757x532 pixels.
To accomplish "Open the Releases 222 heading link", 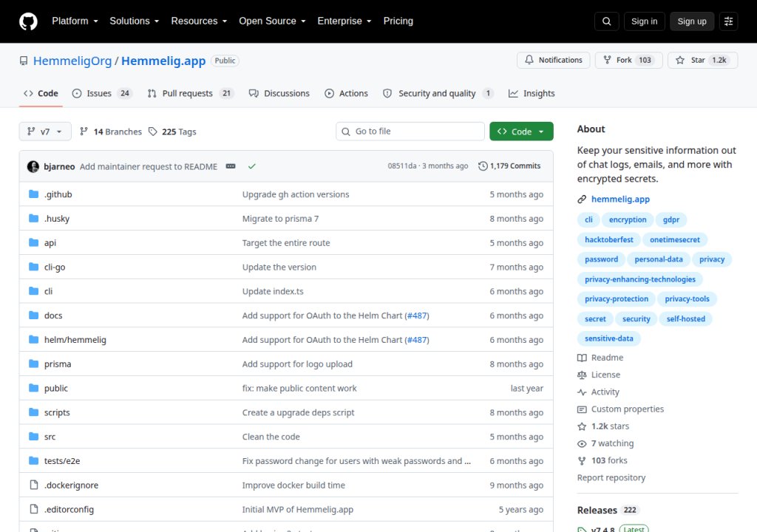I will tap(608, 511).
